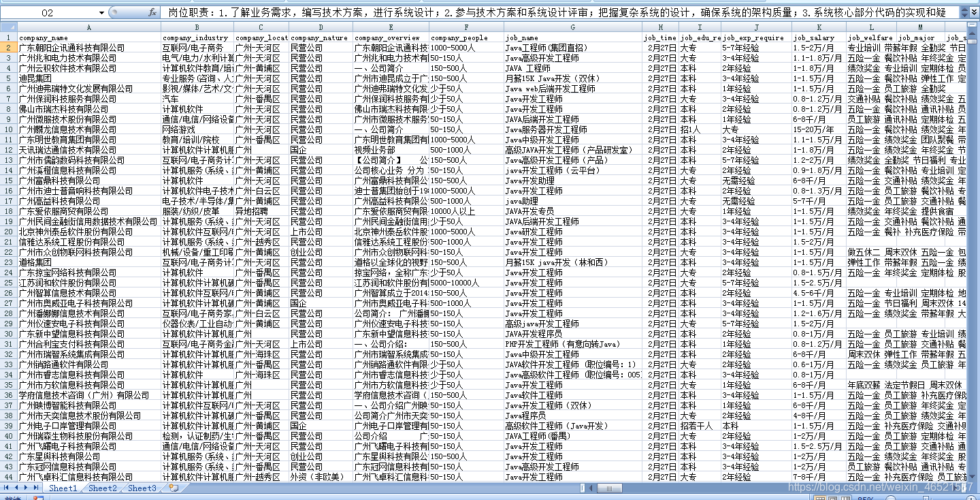Select company cell 道格集团
The height and width of the screenshot is (500, 980).
88,262
